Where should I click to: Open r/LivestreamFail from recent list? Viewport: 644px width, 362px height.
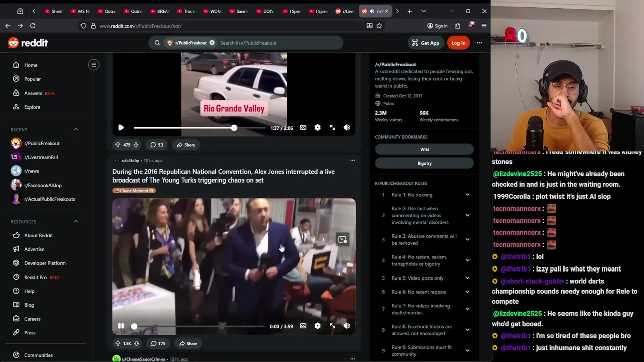click(x=41, y=157)
